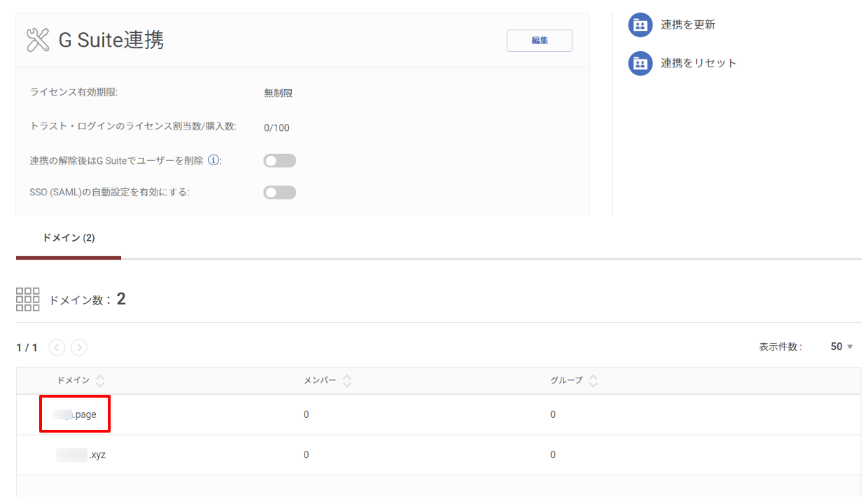Click the 編集 button

[539, 41]
